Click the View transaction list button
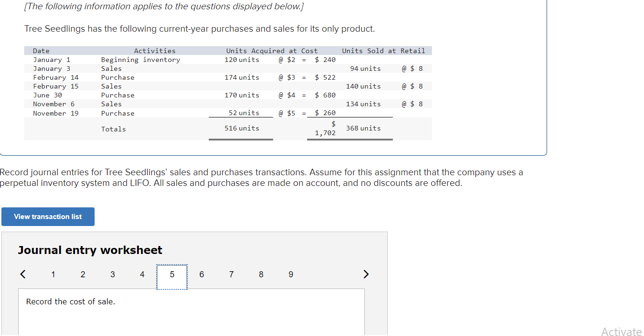Viewport: 644px width, 336px height. (x=48, y=216)
